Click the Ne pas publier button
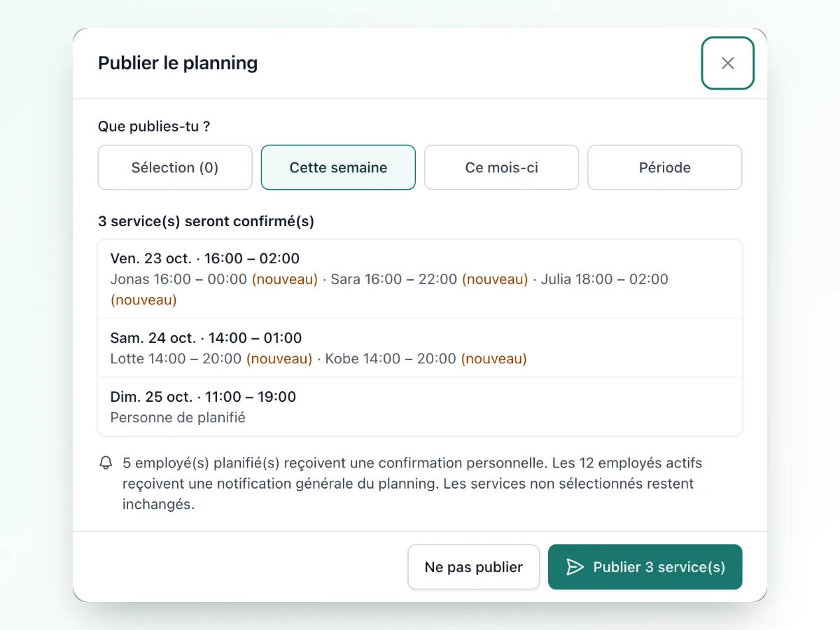 point(474,567)
